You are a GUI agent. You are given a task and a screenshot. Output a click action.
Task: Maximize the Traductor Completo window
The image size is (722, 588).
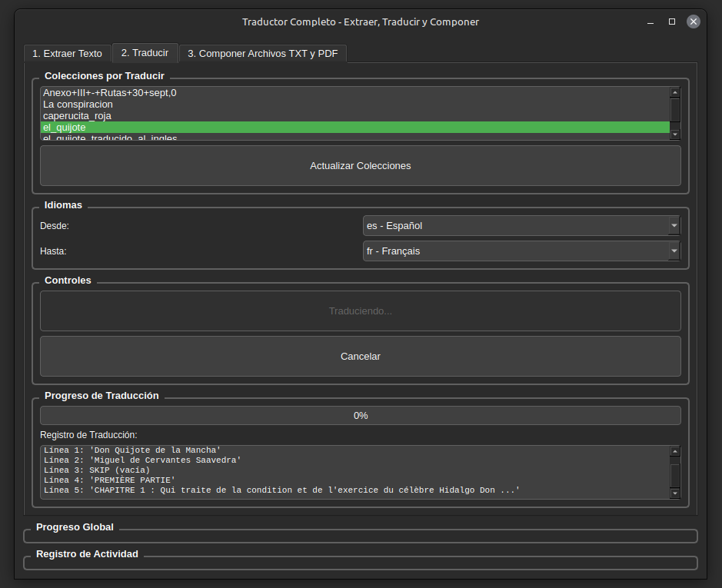672,22
